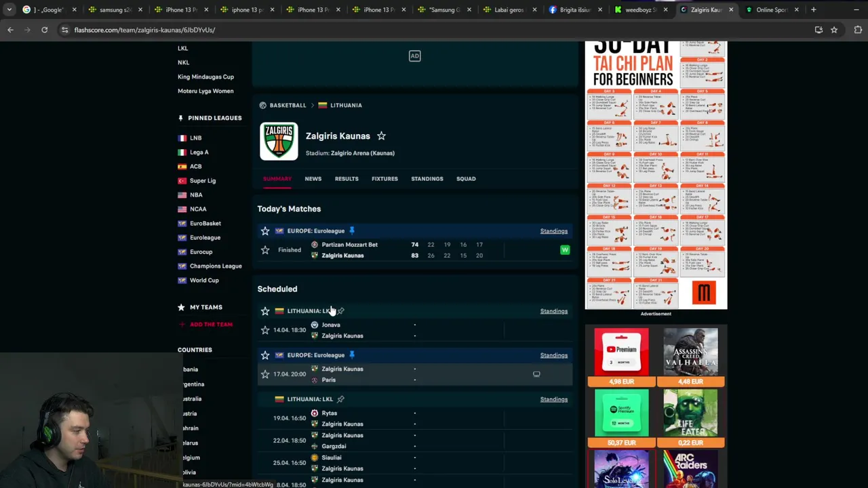
Task: Toggle favorite star for Europe Euroleague today
Action: click(265, 231)
